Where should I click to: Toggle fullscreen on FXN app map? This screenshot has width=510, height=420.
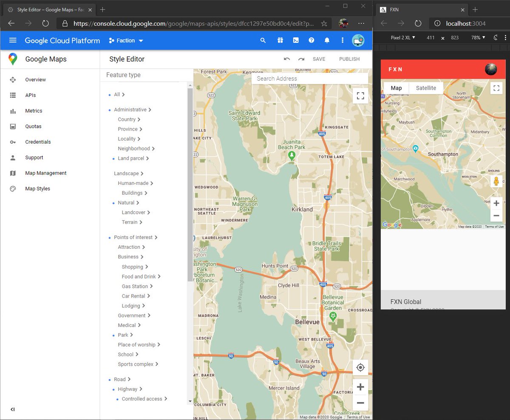click(496, 88)
